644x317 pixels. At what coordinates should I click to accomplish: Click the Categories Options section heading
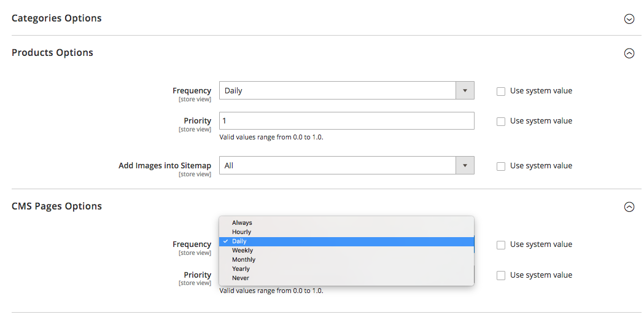coord(56,18)
